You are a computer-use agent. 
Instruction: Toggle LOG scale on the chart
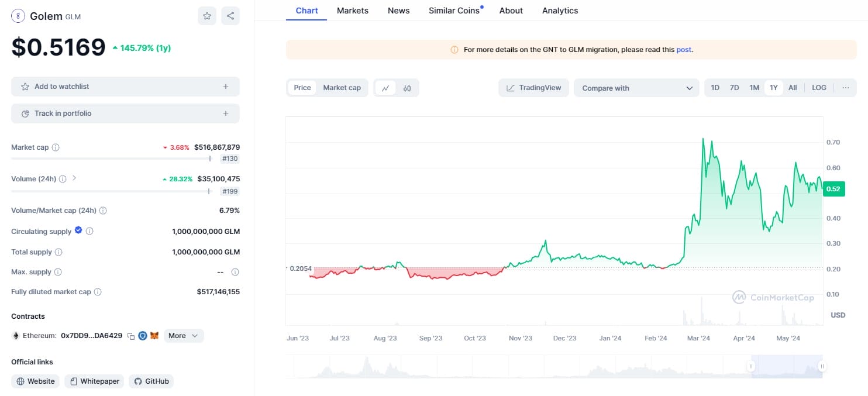819,88
